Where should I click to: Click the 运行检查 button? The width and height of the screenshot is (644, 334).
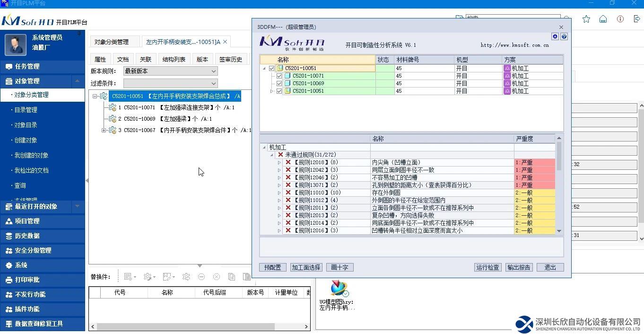click(x=487, y=267)
